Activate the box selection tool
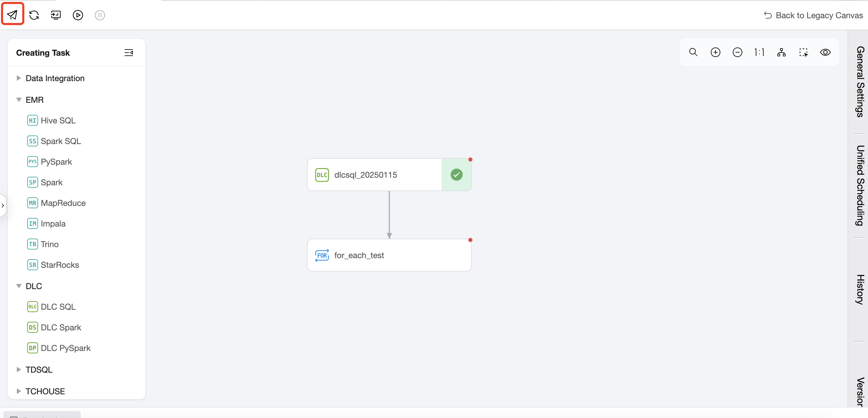The height and width of the screenshot is (418, 868). coord(803,52)
